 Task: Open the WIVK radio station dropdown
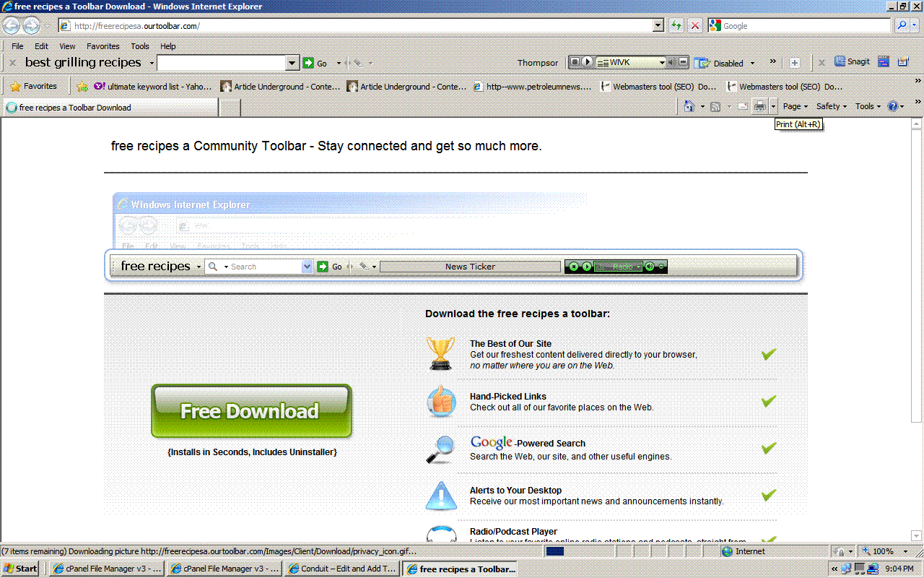click(661, 63)
